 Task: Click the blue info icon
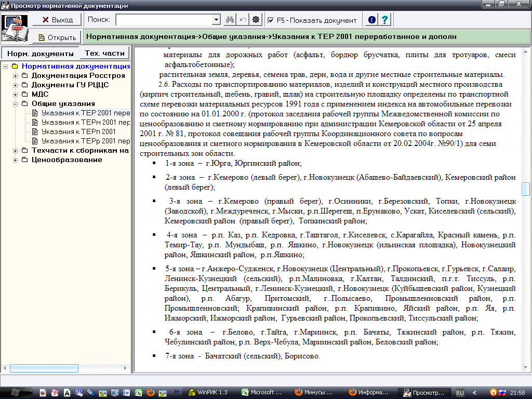click(x=371, y=20)
